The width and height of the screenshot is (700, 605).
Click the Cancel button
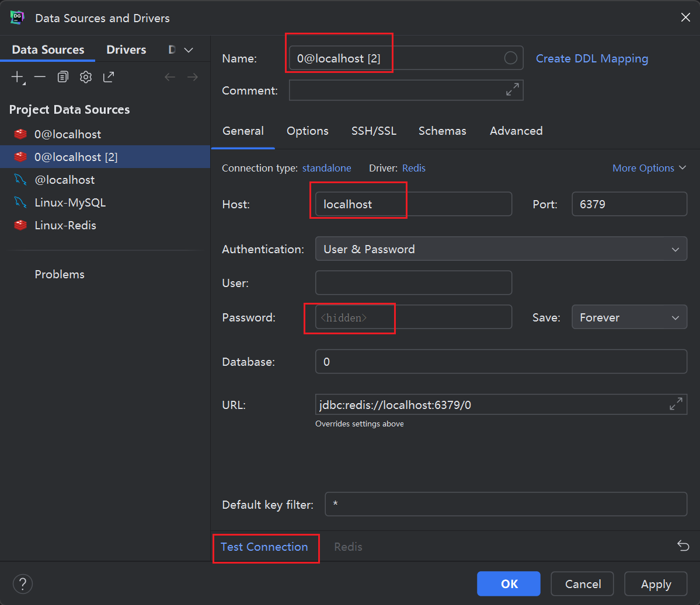click(583, 583)
